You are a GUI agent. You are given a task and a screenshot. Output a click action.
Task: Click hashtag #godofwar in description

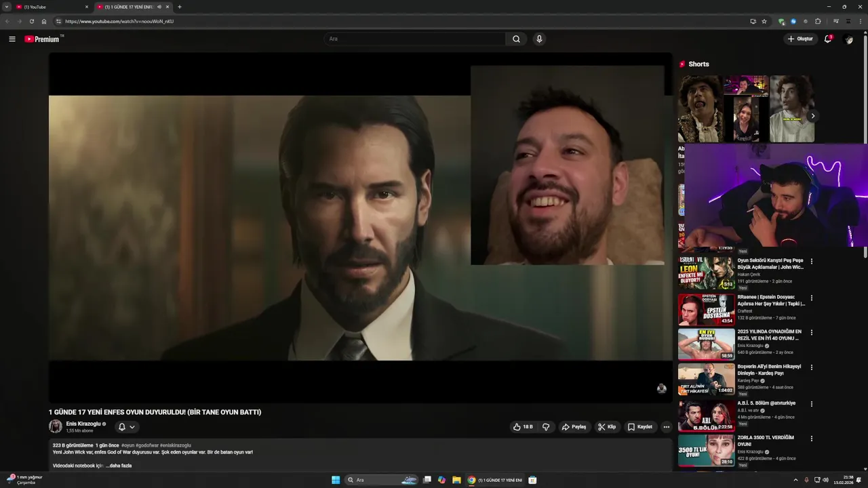(147, 445)
